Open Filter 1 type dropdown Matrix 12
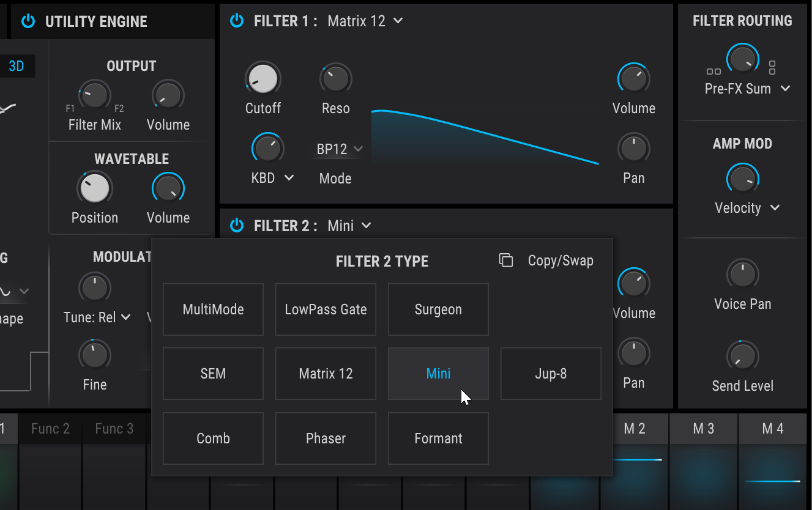The width and height of the screenshot is (812, 510). pyautogui.click(x=365, y=21)
